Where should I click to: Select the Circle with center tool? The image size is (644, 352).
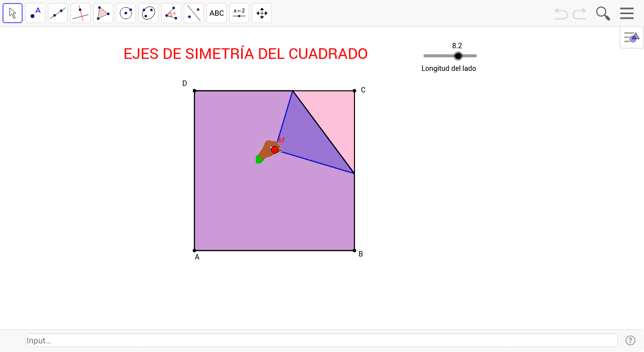126,13
